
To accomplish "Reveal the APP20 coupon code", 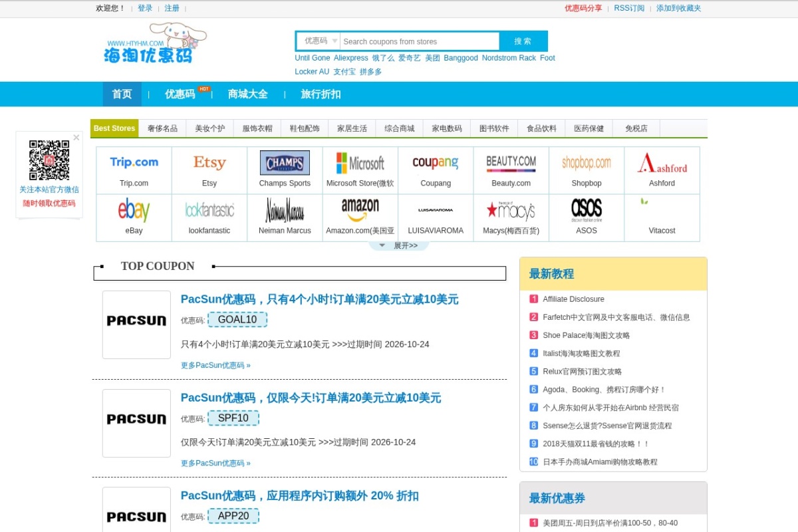I will point(233,516).
